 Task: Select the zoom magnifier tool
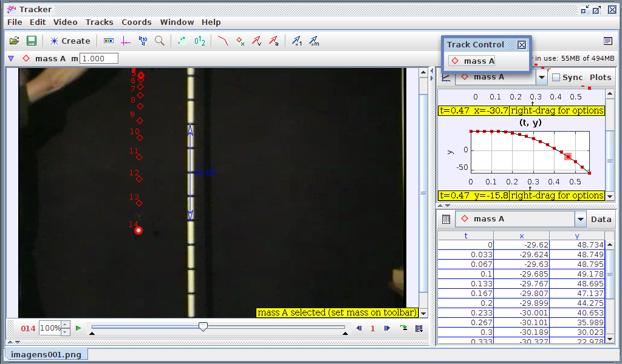(160, 41)
